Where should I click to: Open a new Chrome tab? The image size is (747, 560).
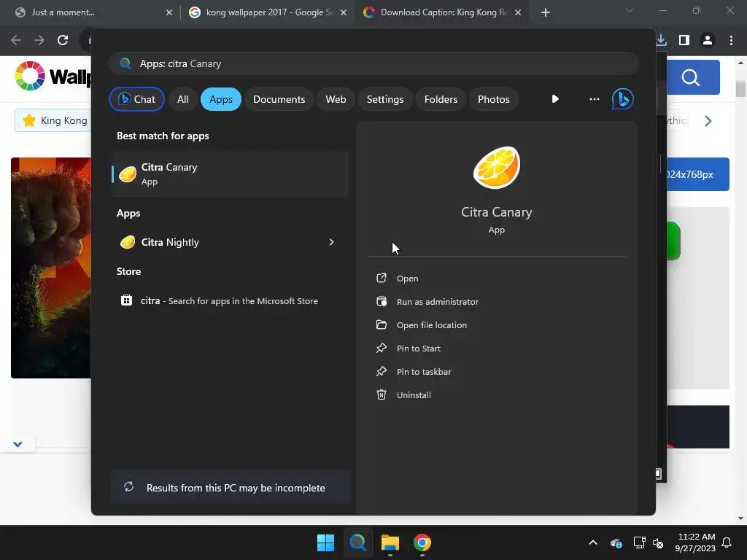click(546, 12)
